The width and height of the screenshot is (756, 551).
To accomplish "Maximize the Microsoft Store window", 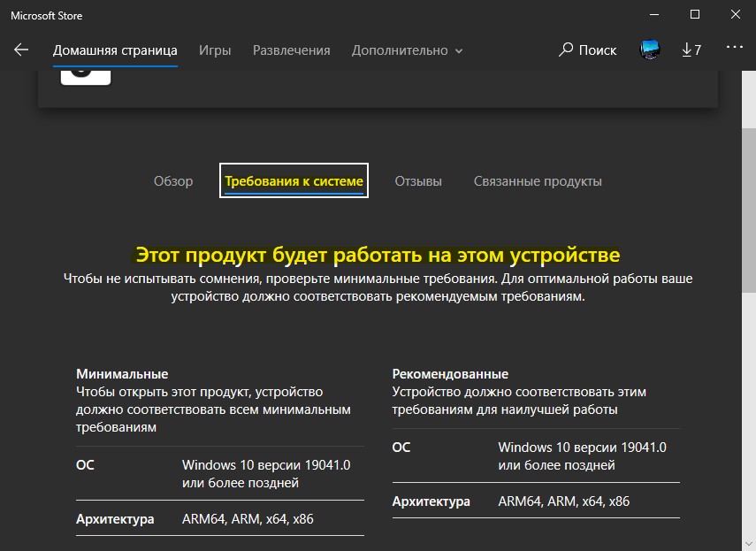I will 695,14.
